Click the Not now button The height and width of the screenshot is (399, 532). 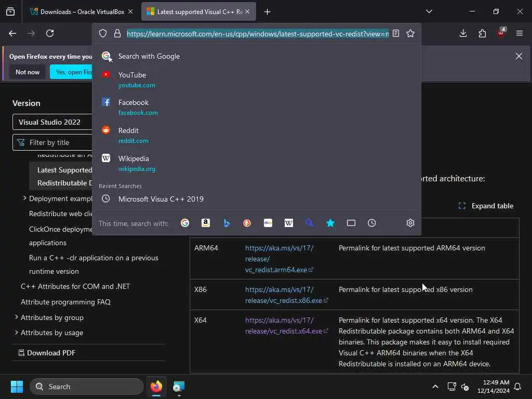(28, 72)
